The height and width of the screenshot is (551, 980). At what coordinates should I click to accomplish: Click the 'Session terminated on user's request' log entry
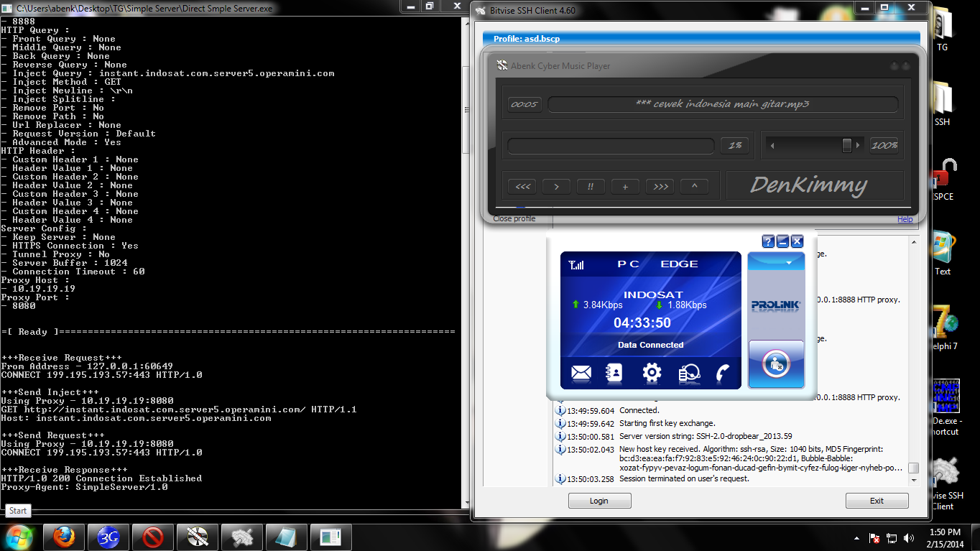(684, 478)
